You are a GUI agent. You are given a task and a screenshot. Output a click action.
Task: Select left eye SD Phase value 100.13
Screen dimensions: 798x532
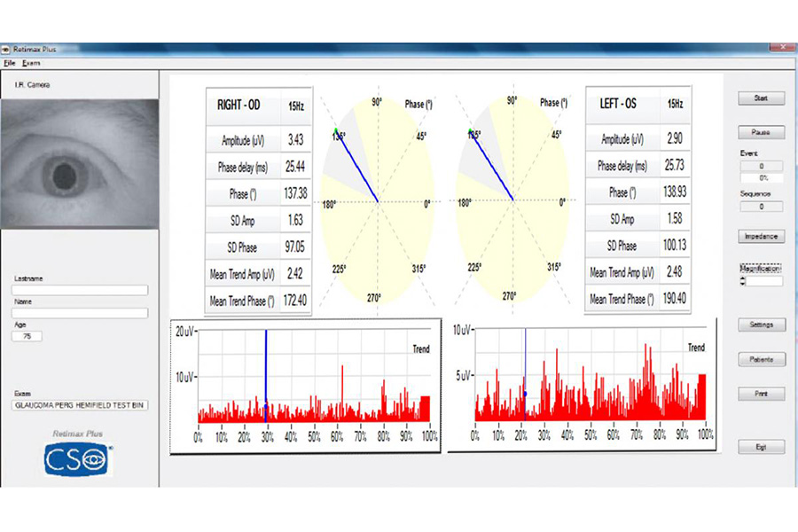tap(675, 246)
